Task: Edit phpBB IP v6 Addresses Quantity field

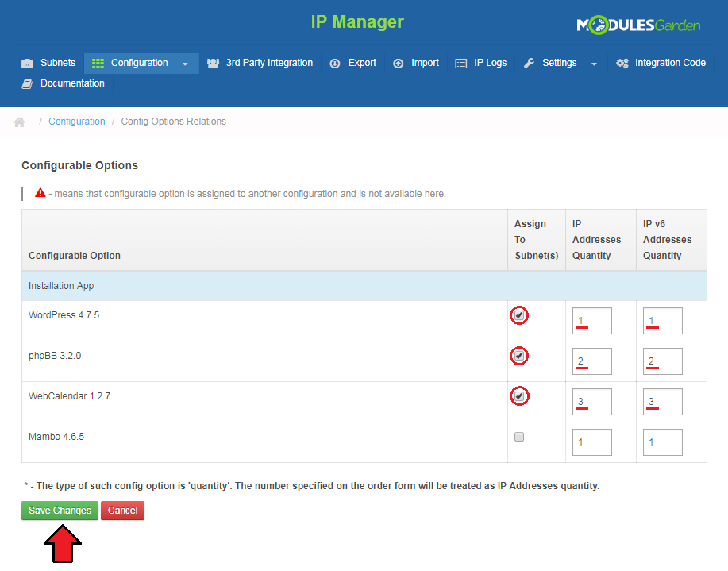Action: [x=663, y=361]
